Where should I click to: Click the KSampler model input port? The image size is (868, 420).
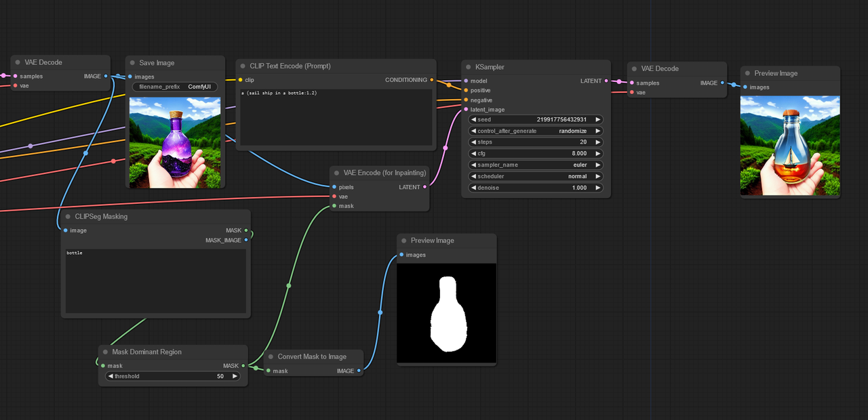click(466, 81)
